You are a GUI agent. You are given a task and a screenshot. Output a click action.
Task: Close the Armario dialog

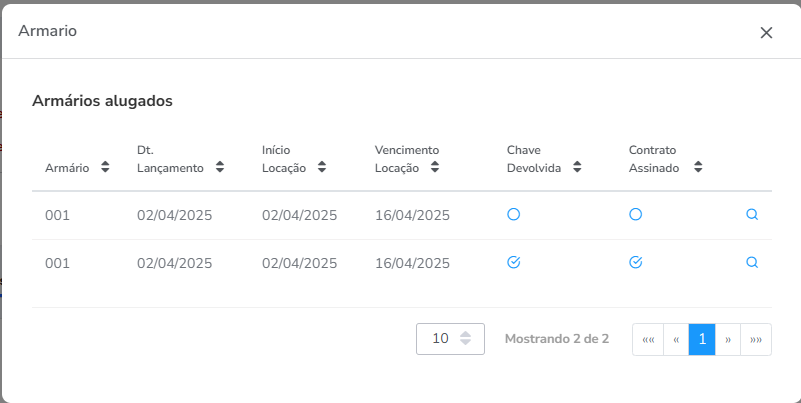[766, 32]
